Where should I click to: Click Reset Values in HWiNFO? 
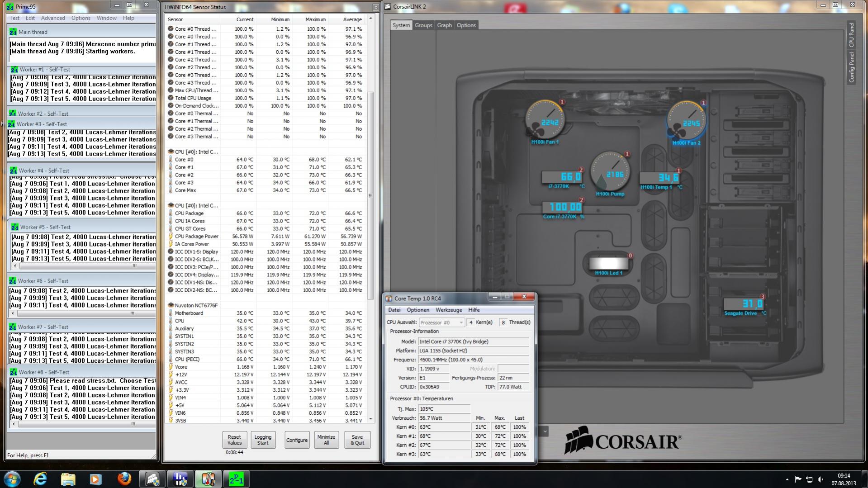234,440
